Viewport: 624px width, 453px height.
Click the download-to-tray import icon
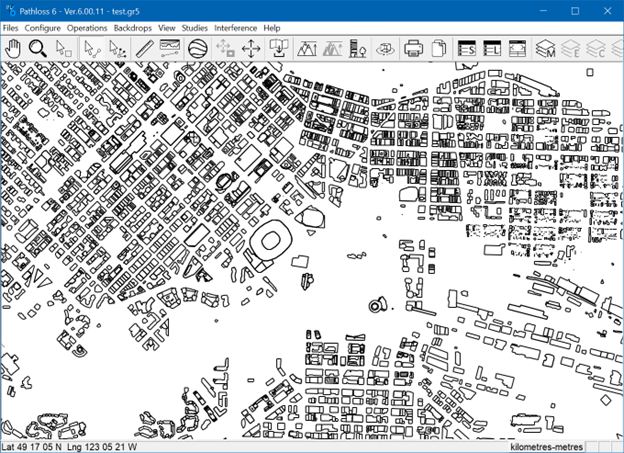[279, 48]
